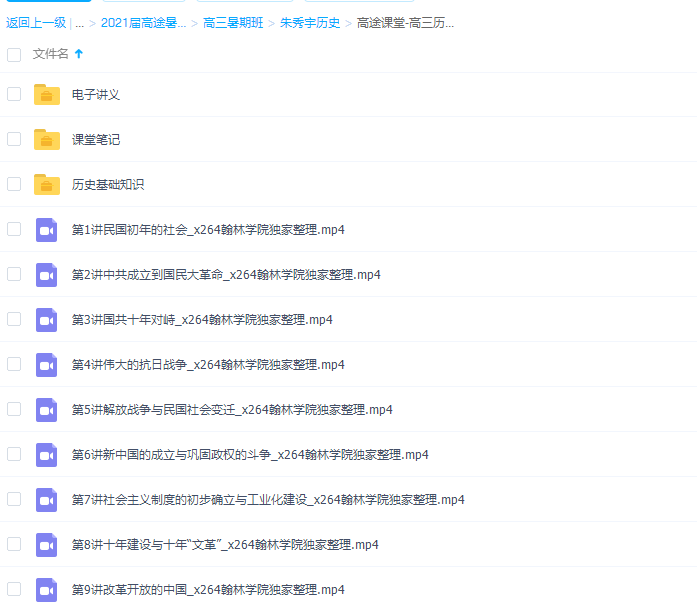This screenshot has width=697, height=610.
Task: Select checkbox for 第2讲中共成立到国民大革命 video
Action: click(14, 274)
